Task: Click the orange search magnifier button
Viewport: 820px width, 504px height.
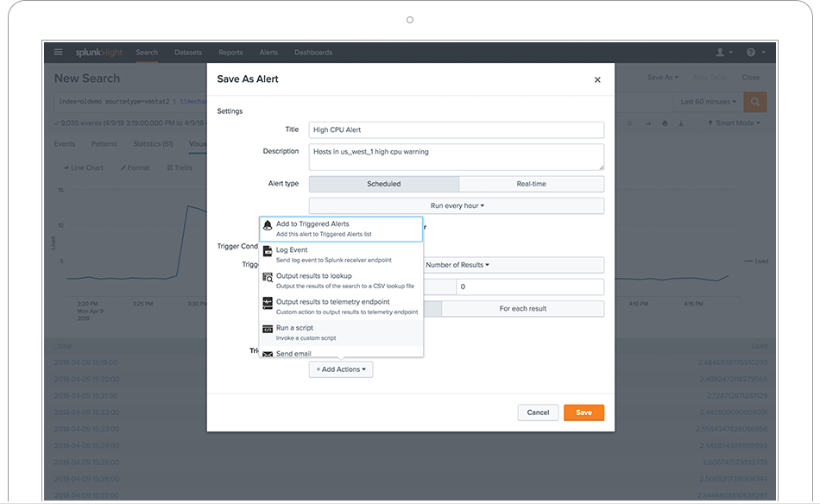Action: pos(755,102)
